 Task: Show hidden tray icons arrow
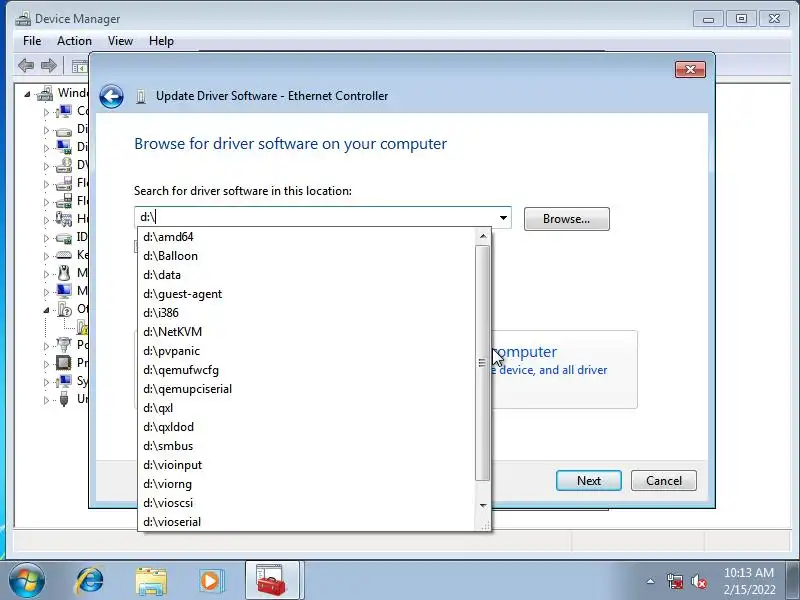651,581
